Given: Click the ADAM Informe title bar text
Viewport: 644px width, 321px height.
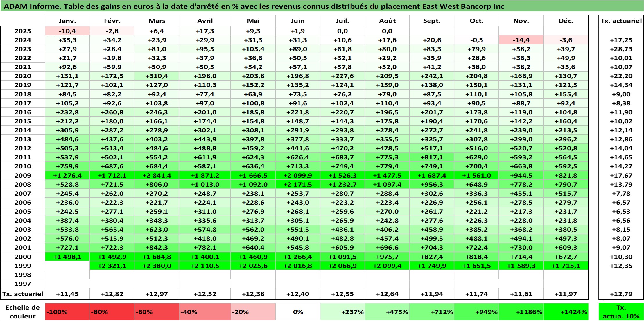Looking at the screenshot, I should click(254, 6).
